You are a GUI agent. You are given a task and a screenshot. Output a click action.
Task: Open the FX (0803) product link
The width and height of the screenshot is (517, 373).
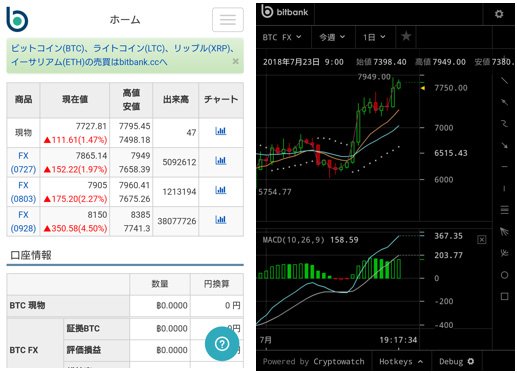coord(23,192)
